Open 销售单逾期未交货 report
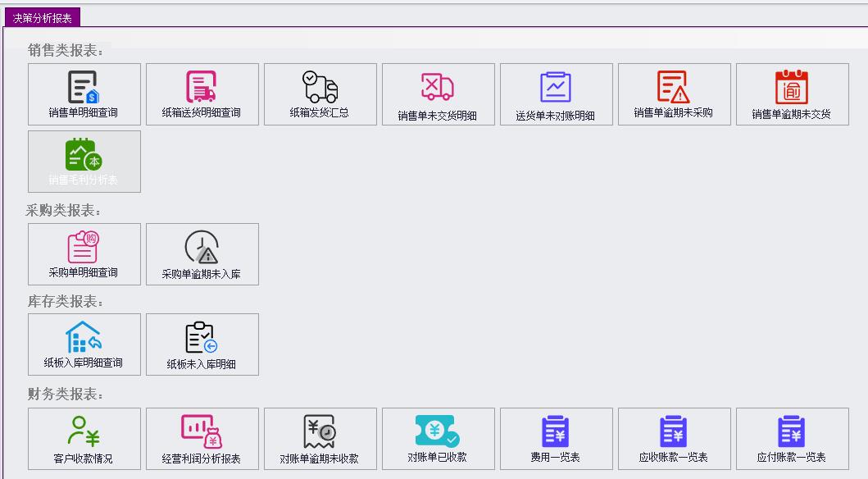Viewport: 868px width, 479px height. point(792,94)
